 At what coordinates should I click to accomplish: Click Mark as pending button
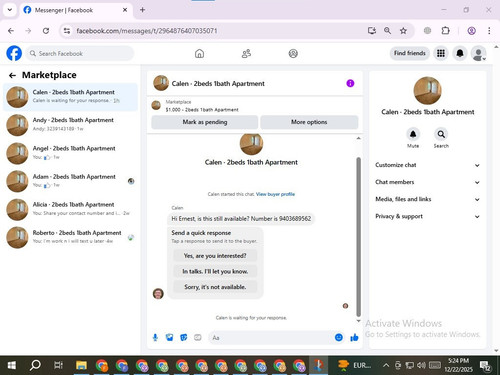(205, 122)
